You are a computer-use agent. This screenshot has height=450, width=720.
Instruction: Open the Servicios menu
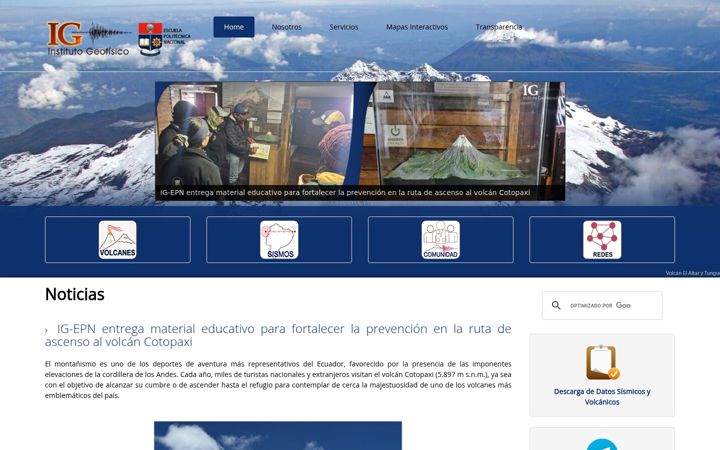coord(343,27)
